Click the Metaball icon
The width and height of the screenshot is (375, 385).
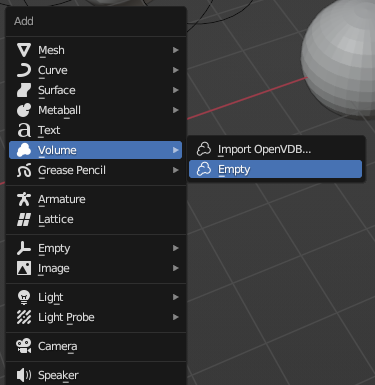point(24,110)
